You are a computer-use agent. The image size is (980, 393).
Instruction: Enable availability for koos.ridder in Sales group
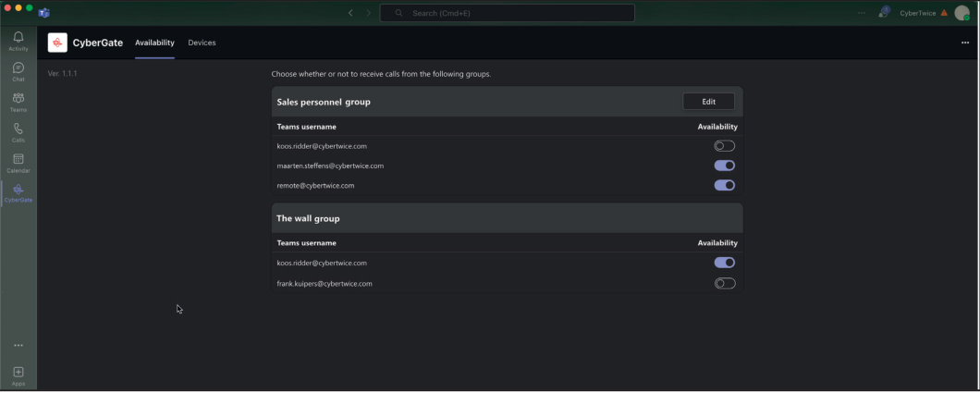click(x=724, y=146)
